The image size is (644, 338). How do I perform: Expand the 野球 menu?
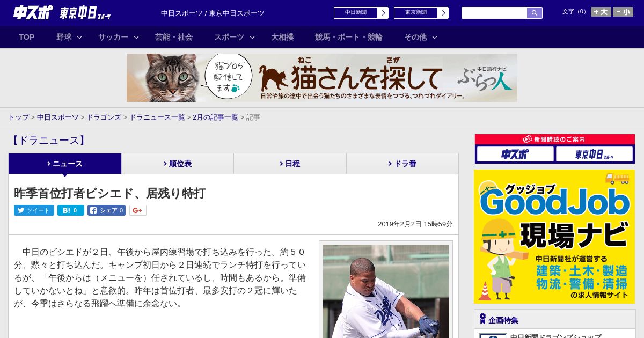point(69,37)
